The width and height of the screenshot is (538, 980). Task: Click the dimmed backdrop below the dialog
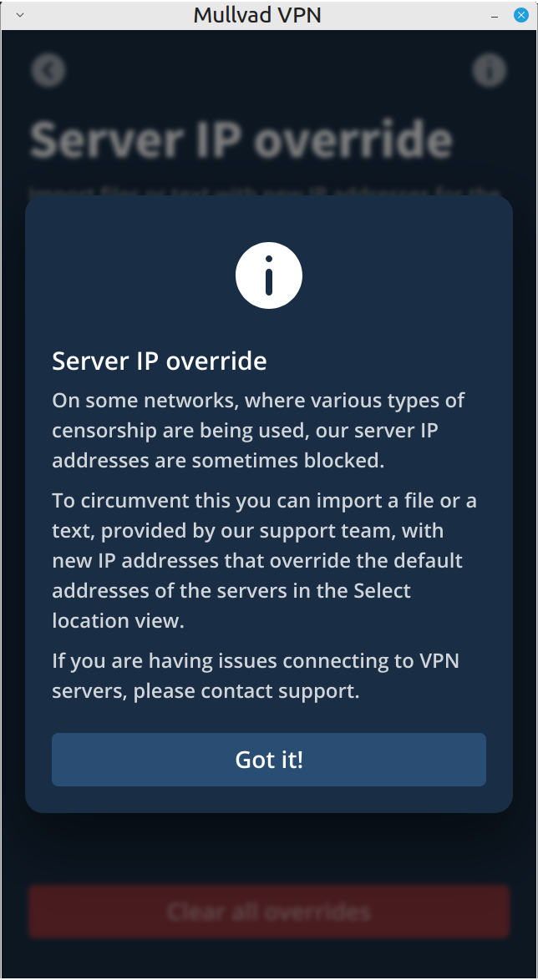click(269, 847)
